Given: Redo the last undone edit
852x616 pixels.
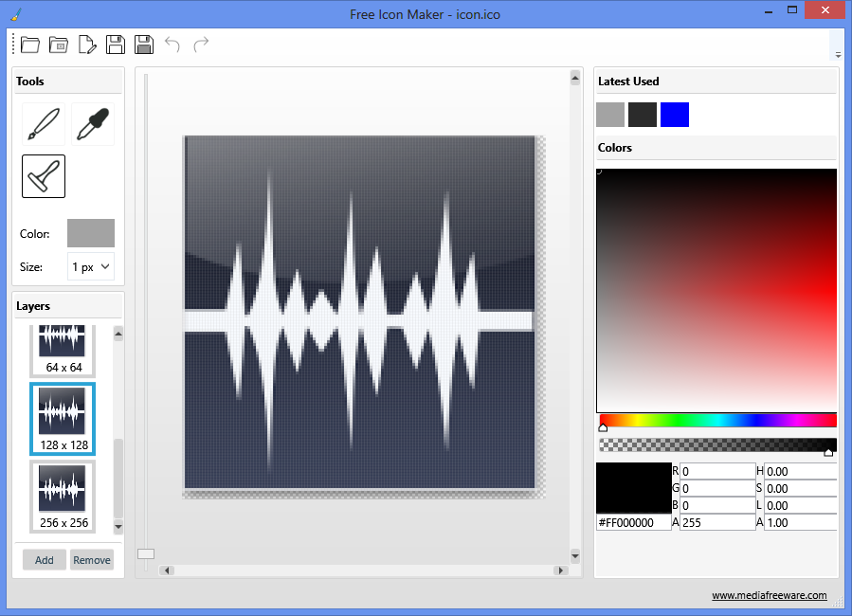Looking at the screenshot, I should 199,45.
